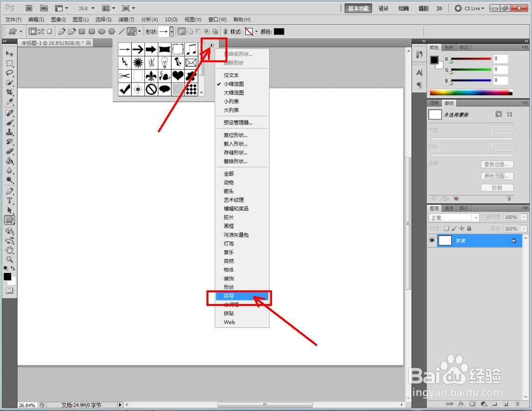Open the layer style dropdown arrow
The height and width of the screenshot is (411, 532).
pyautogui.click(x=256, y=32)
